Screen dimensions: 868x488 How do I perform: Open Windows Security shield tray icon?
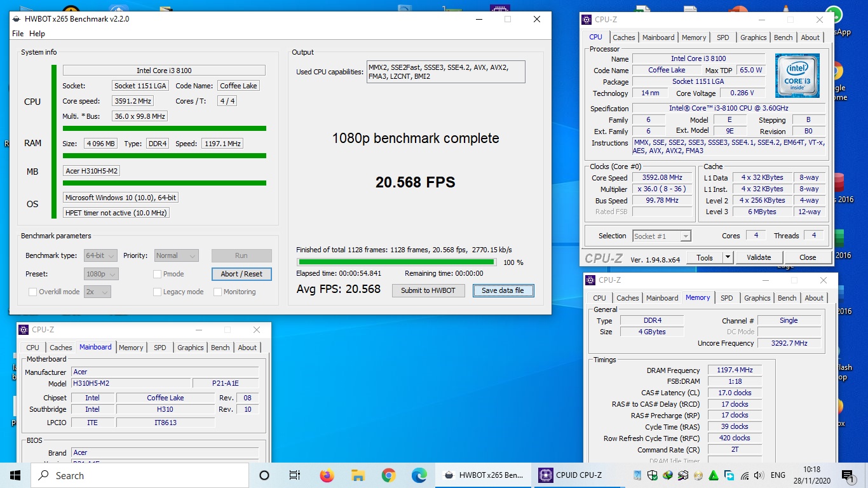[x=653, y=475]
